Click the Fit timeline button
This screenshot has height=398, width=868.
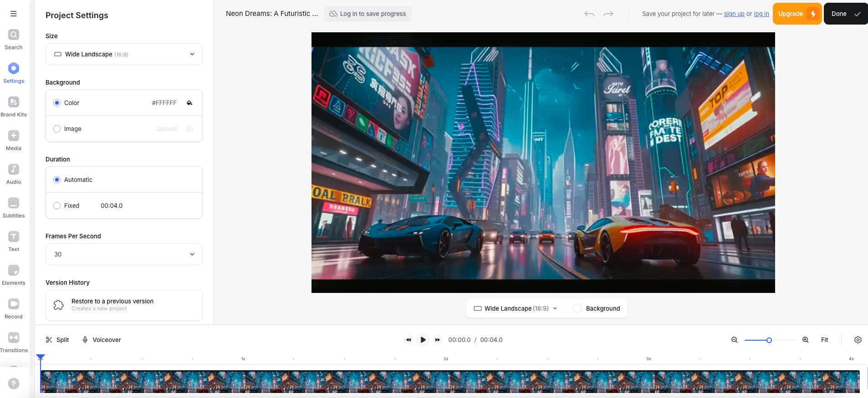tap(825, 340)
